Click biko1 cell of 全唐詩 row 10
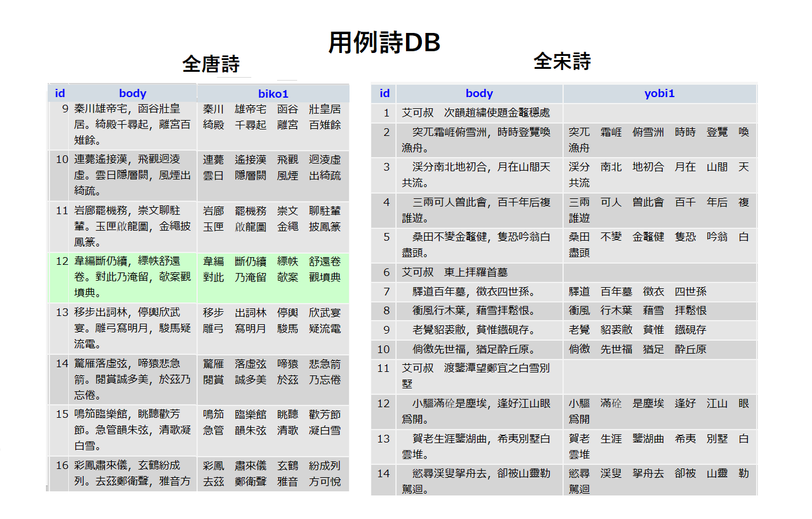Screen dimensions: 812x519 [x=273, y=176]
